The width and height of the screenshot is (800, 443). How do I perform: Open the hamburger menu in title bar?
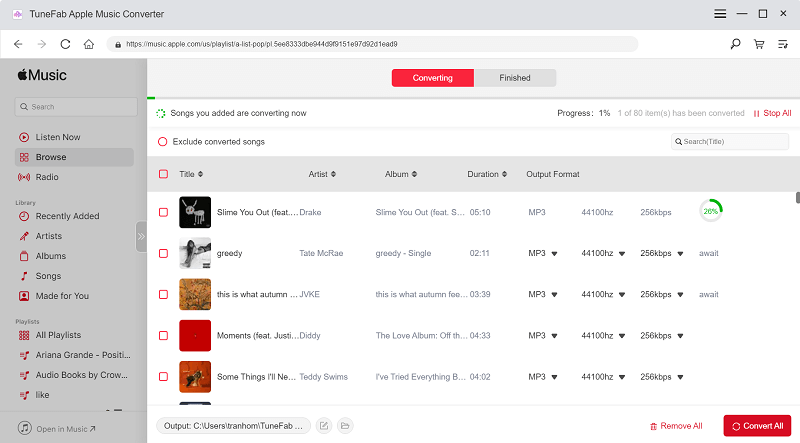tap(720, 14)
